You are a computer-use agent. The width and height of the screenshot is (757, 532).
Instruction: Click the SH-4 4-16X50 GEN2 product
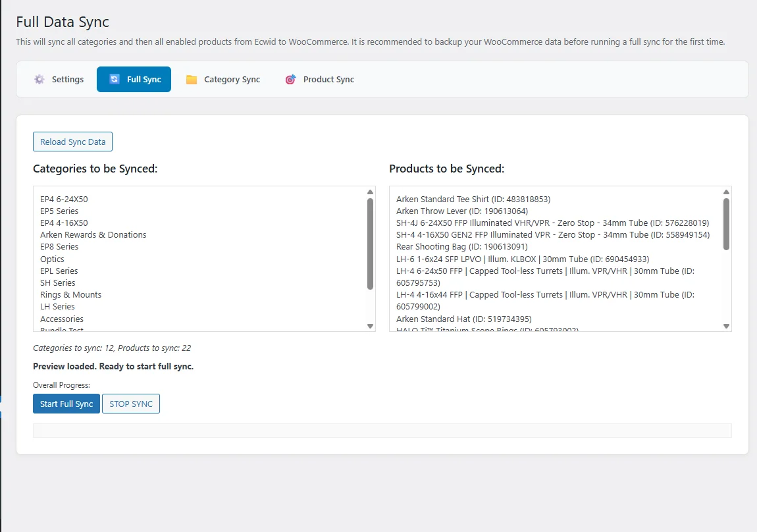point(553,234)
